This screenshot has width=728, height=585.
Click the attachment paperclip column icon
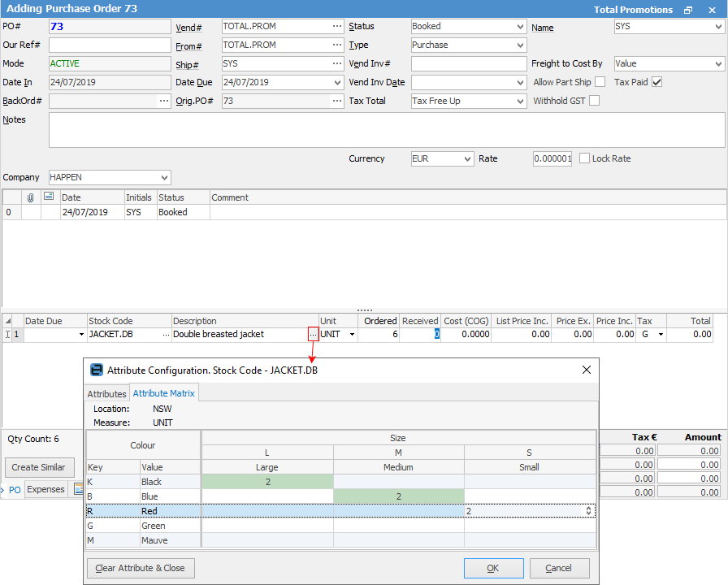point(31,197)
